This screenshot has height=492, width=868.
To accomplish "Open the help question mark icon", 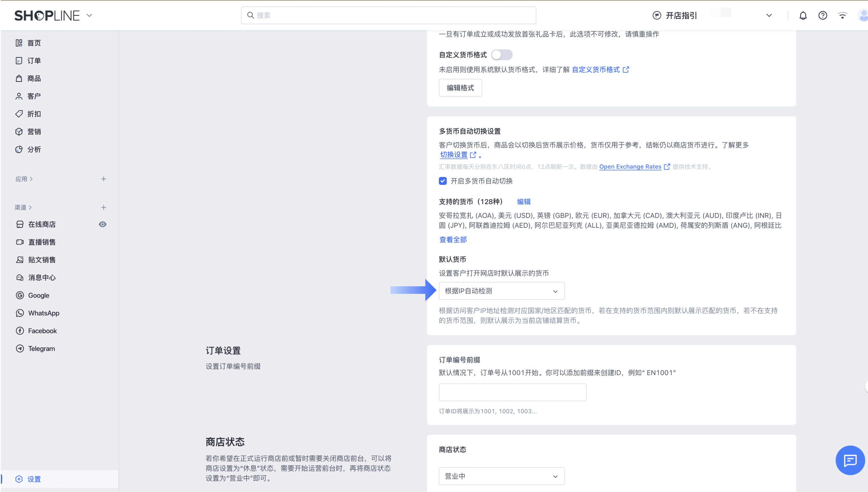I will (823, 16).
